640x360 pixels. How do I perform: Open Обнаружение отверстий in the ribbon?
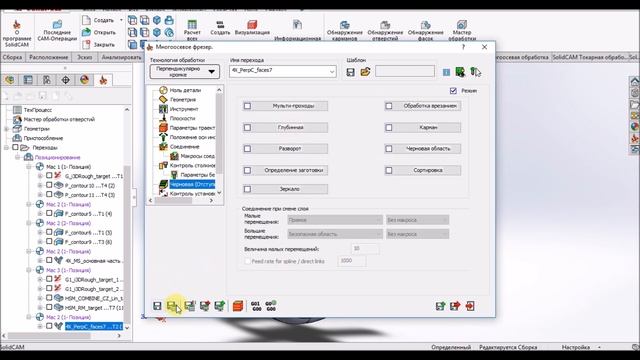click(x=385, y=31)
